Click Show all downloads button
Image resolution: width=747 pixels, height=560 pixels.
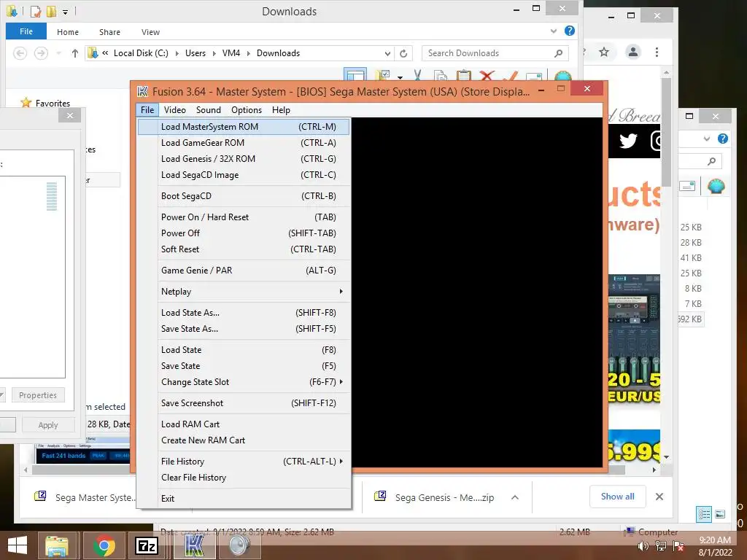coord(617,497)
